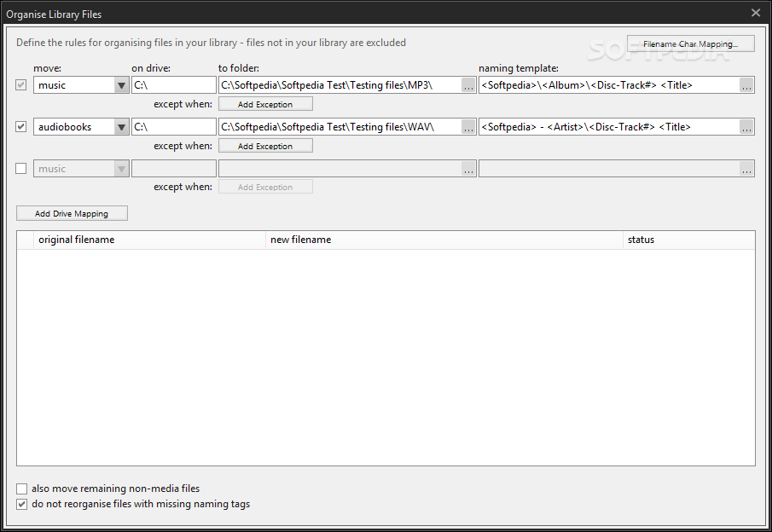The image size is (772, 532).
Task: Open the audiobooks move-type dropdown
Action: coord(121,127)
